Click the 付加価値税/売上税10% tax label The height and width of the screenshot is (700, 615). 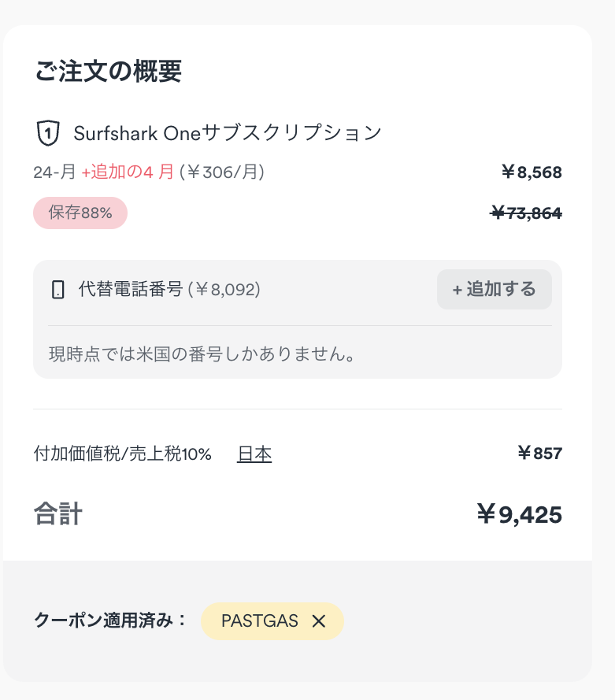pos(123,454)
